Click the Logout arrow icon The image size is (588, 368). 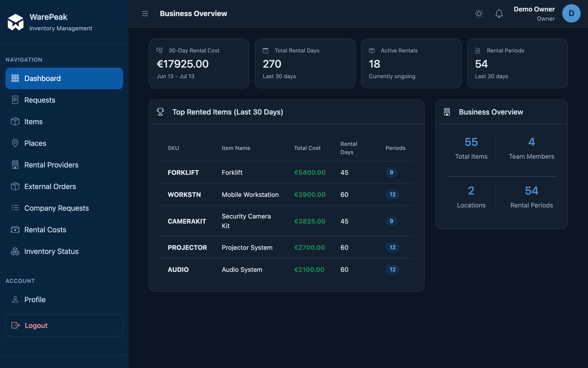16,325
